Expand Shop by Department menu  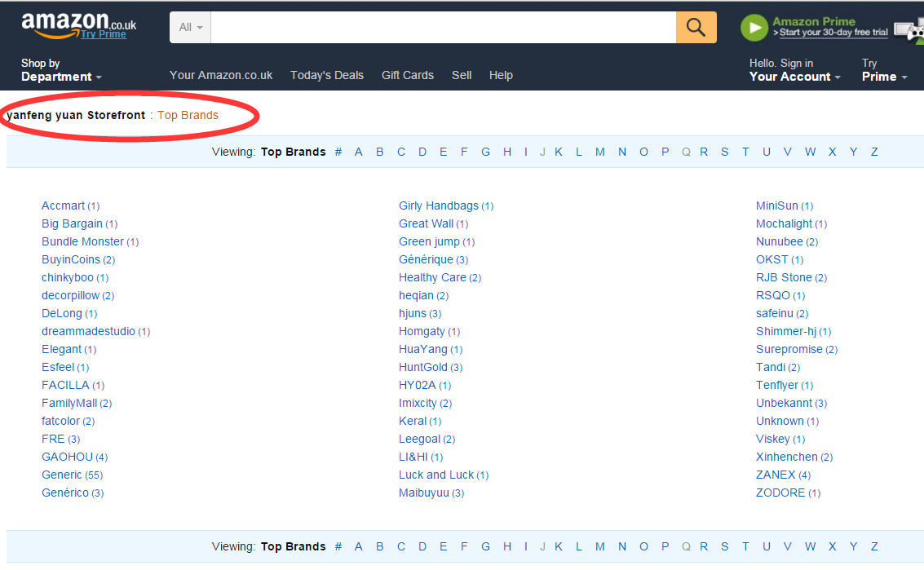click(61, 70)
